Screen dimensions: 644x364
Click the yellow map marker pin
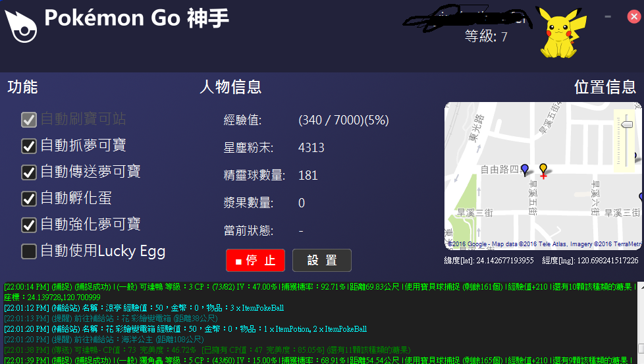[x=543, y=169]
